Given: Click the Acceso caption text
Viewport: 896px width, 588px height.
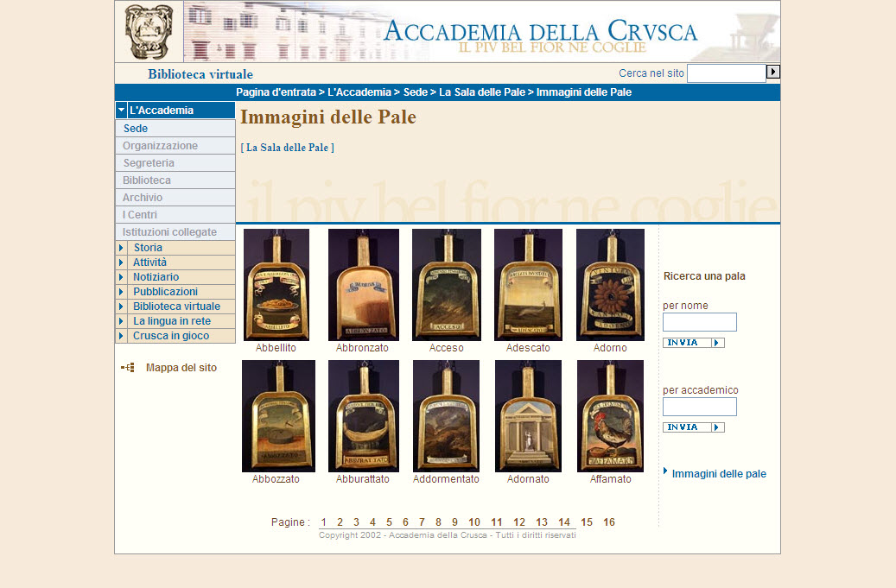Looking at the screenshot, I should 447,348.
